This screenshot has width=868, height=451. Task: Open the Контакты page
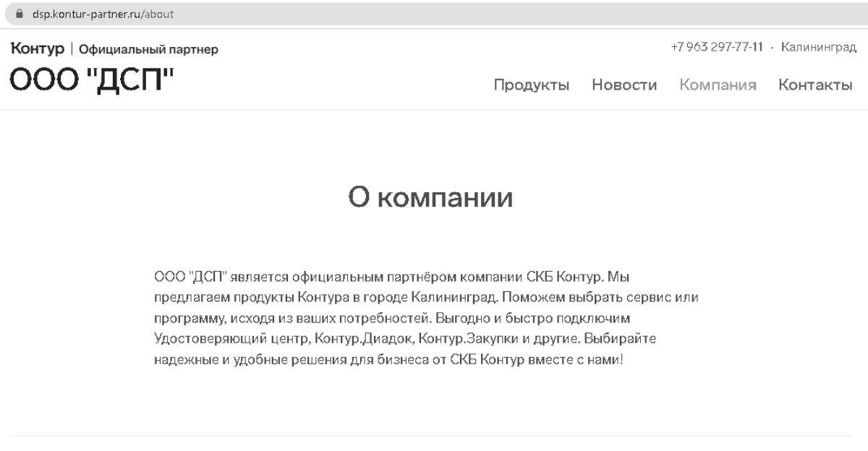point(815,85)
